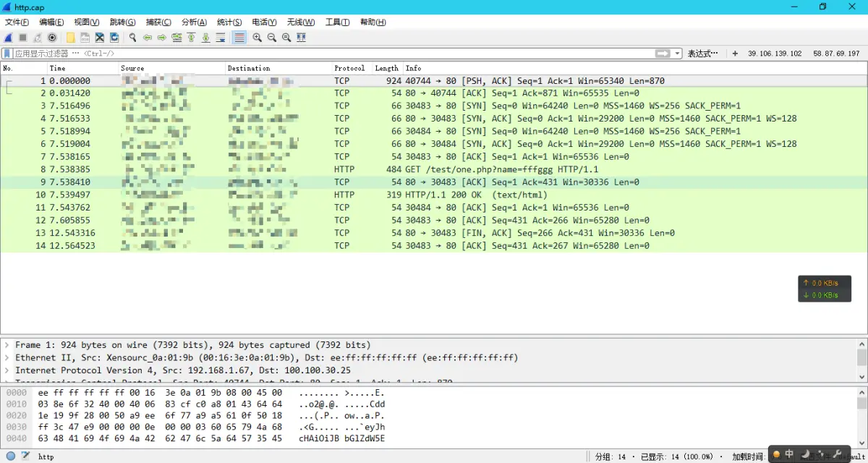The width and height of the screenshot is (868, 463).
Task: Select packet 8 GET /test/one.php request
Action: (x=434, y=169)
